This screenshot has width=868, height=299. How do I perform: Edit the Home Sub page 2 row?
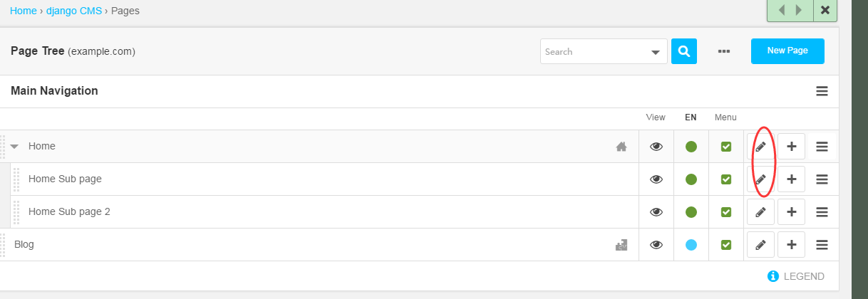760,212
